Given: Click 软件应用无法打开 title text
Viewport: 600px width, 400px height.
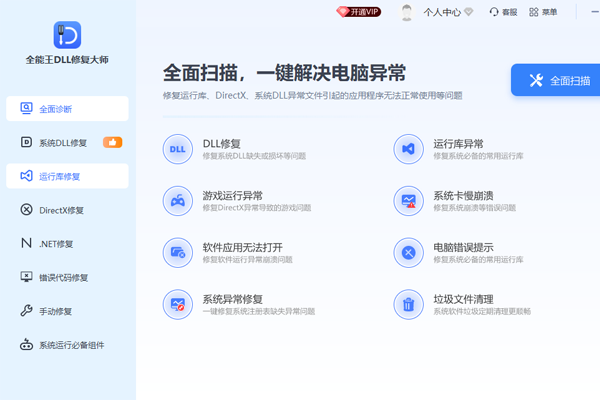Looking at the screenshot, I should point(243,248).
